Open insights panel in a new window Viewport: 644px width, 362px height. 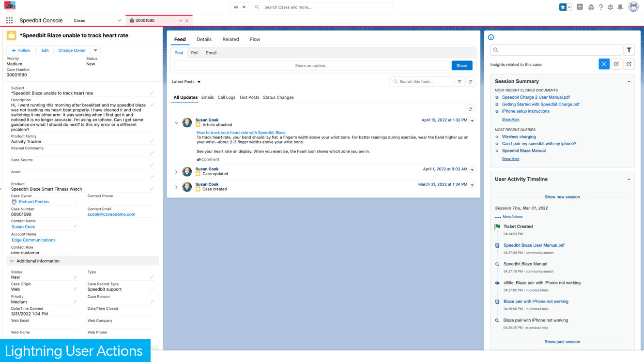pos(629,63)
